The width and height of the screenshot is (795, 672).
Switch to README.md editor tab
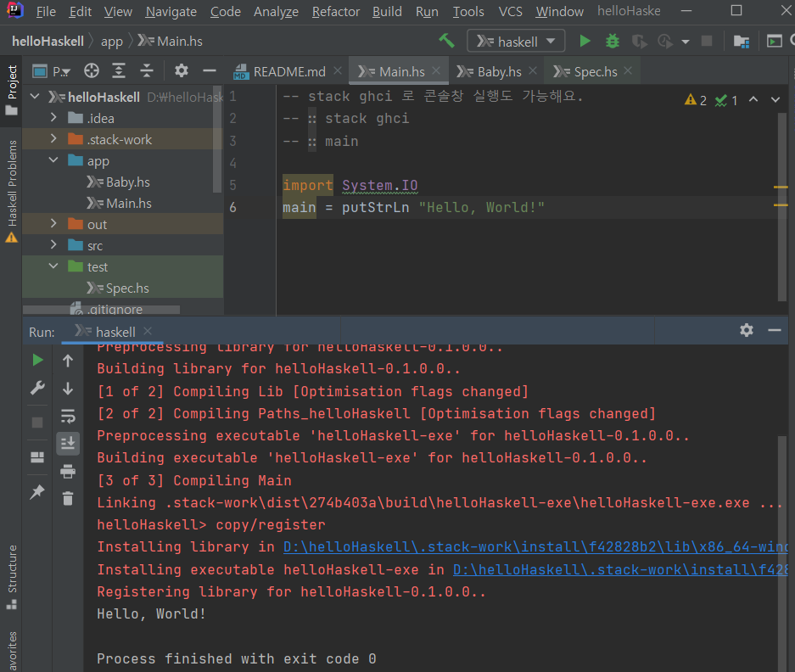(x=289, y=71)
